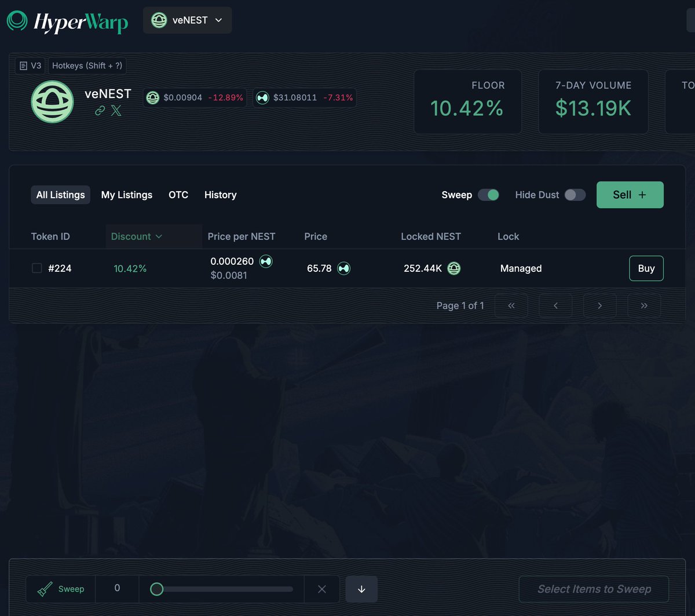This screenshot has width=695, height=616.
Task: Check the box for token #224
Action: tap(36, 268)
